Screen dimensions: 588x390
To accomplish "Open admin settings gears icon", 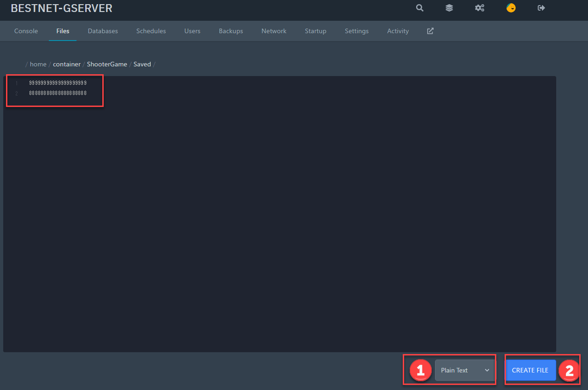I will tap(480, 8).
